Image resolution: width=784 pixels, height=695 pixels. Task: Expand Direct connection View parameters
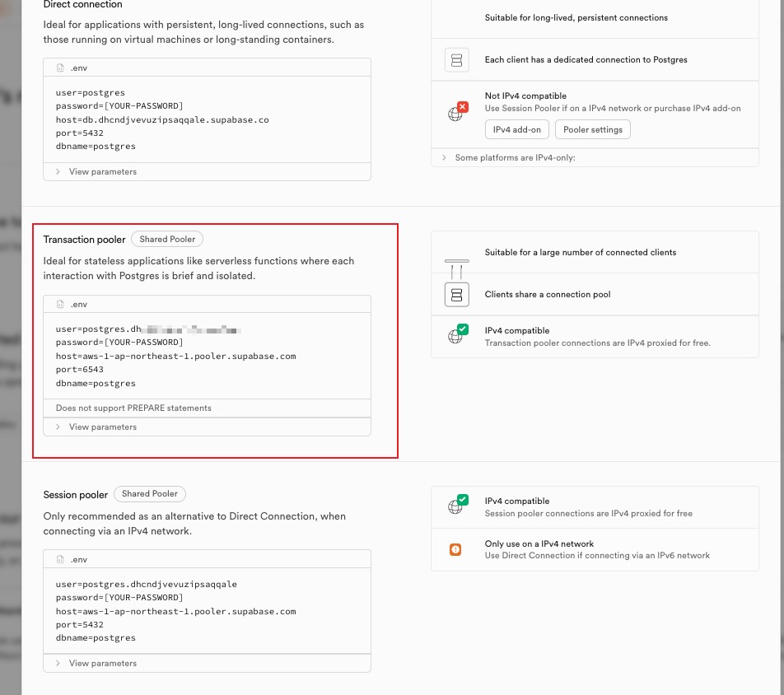[102, 172]
